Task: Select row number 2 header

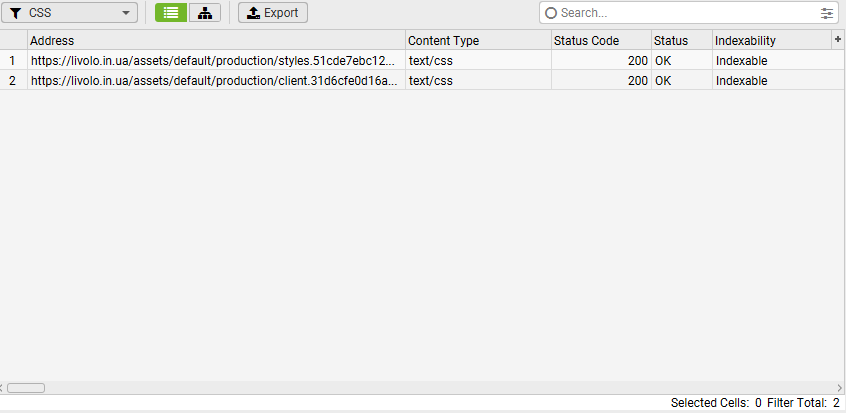Action: pyautogui.click(x=13, y=81)
